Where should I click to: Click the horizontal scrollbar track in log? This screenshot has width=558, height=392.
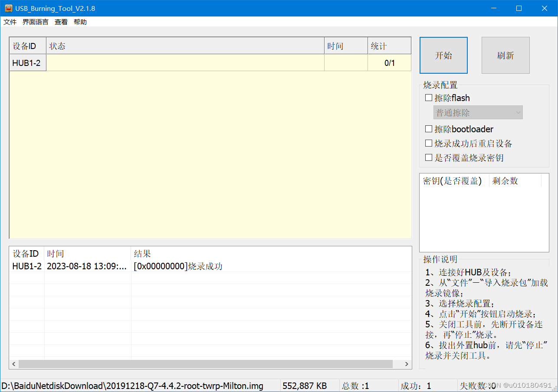[x=398, y=364]
